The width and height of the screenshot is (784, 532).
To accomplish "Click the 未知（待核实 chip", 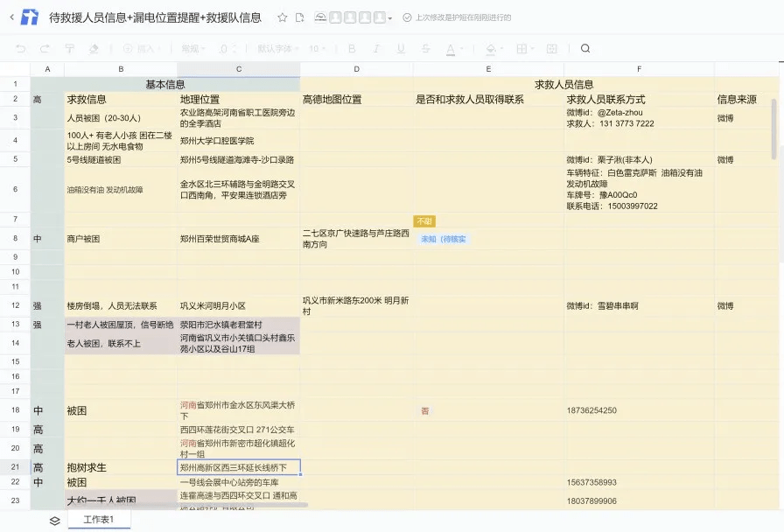I will click(444, 240).
